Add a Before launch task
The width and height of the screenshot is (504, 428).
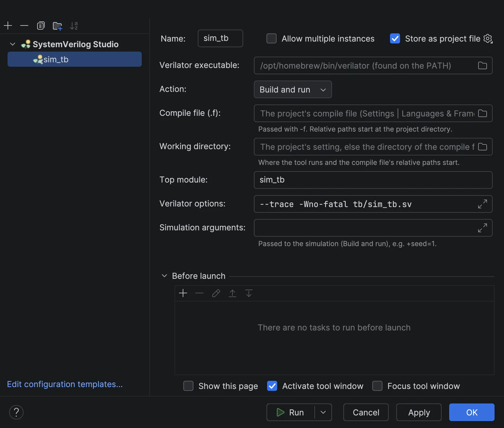point(183,293)
